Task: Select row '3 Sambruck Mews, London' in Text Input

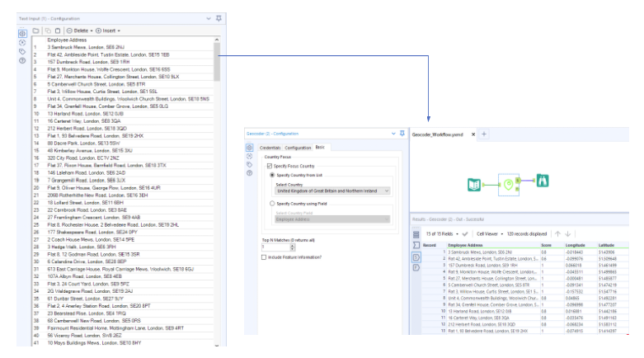Action: 123,47
